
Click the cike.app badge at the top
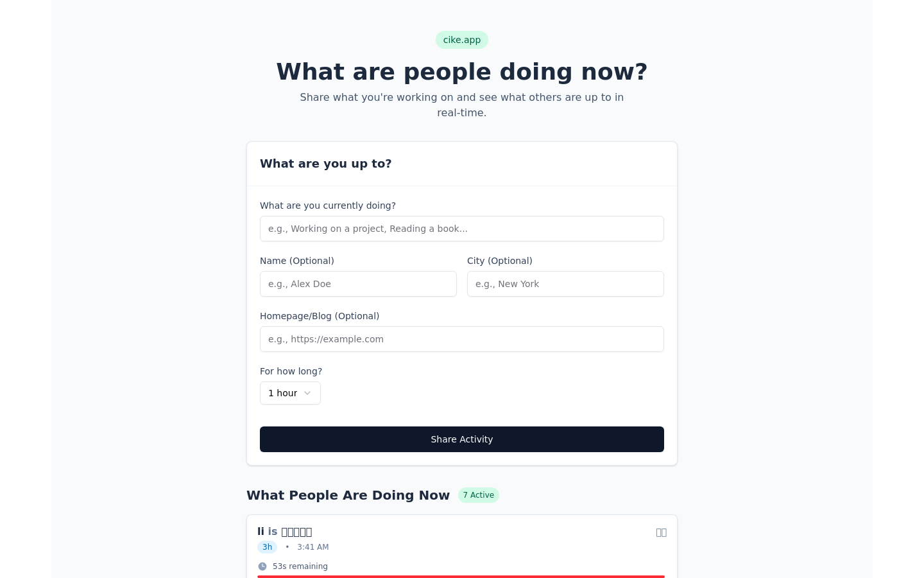(462, 40)
